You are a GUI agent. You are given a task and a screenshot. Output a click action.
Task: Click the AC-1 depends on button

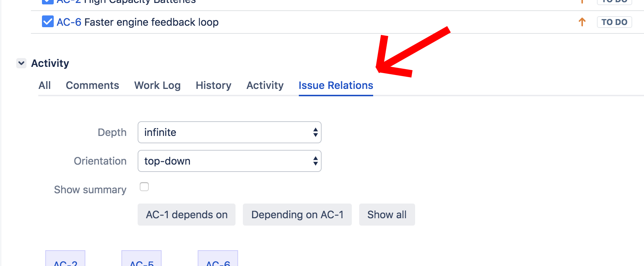point(187,215)
